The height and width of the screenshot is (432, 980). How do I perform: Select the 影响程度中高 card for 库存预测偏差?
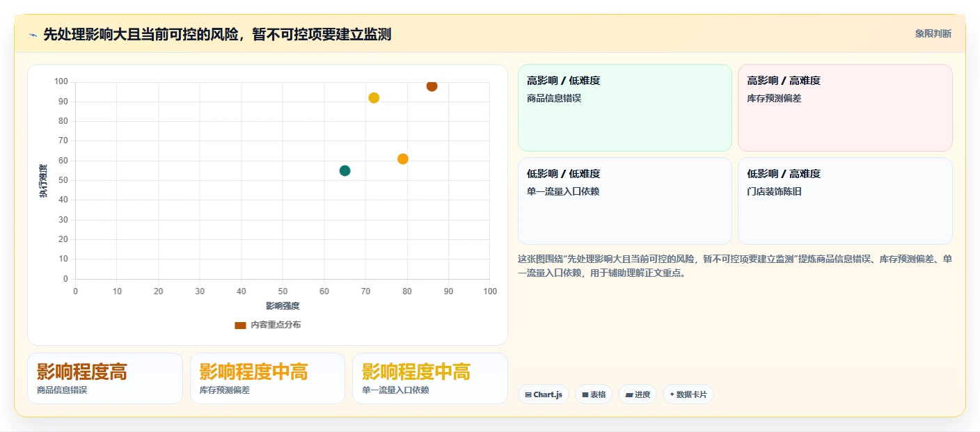point(267,378)
